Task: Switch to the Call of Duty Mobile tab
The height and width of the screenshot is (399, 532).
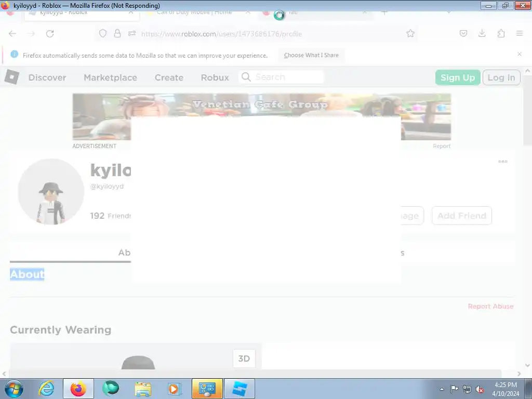Action: click(198, 14)
